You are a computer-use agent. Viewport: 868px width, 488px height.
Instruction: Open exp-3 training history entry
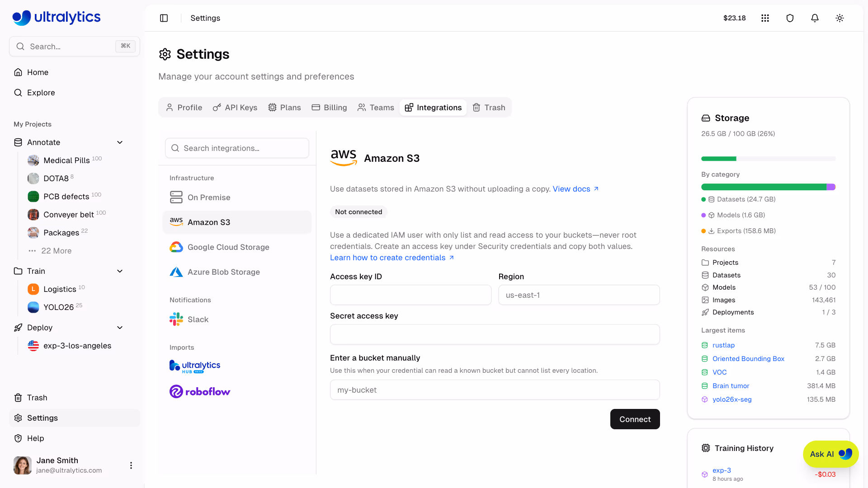pos(722,470)
